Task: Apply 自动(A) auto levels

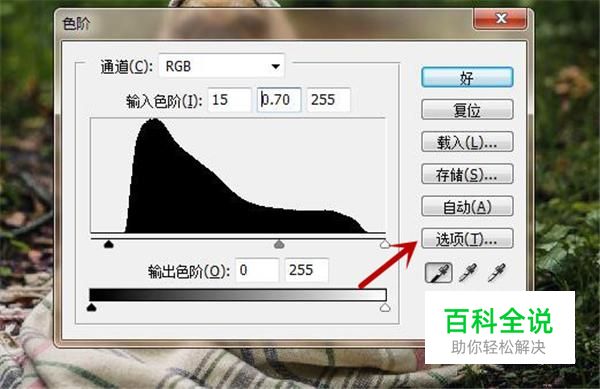Action: tap(467, 206)
